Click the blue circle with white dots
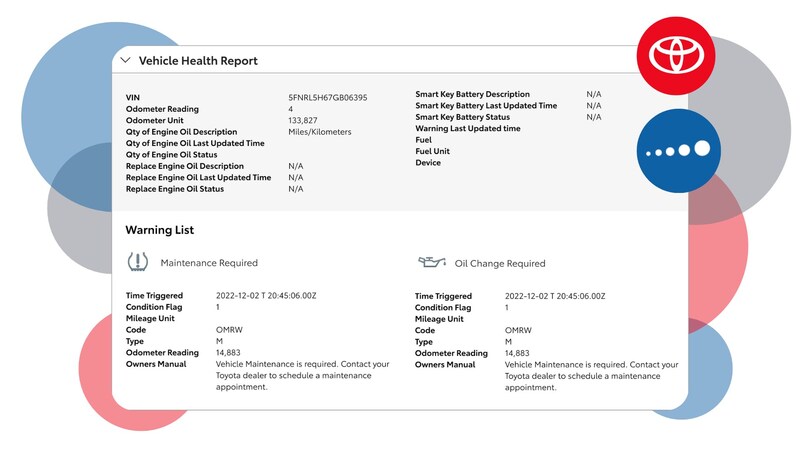The image size is (800, 450). point(677,150)
